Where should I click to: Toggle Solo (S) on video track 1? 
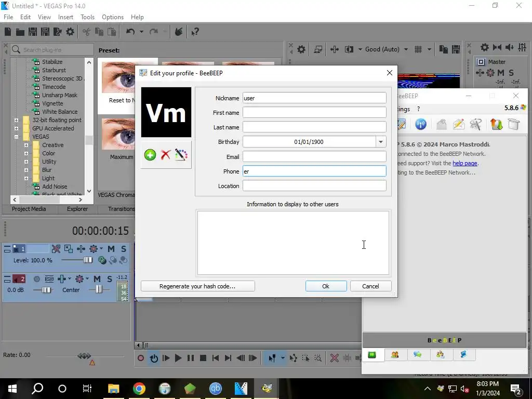[x=124, y=249]
